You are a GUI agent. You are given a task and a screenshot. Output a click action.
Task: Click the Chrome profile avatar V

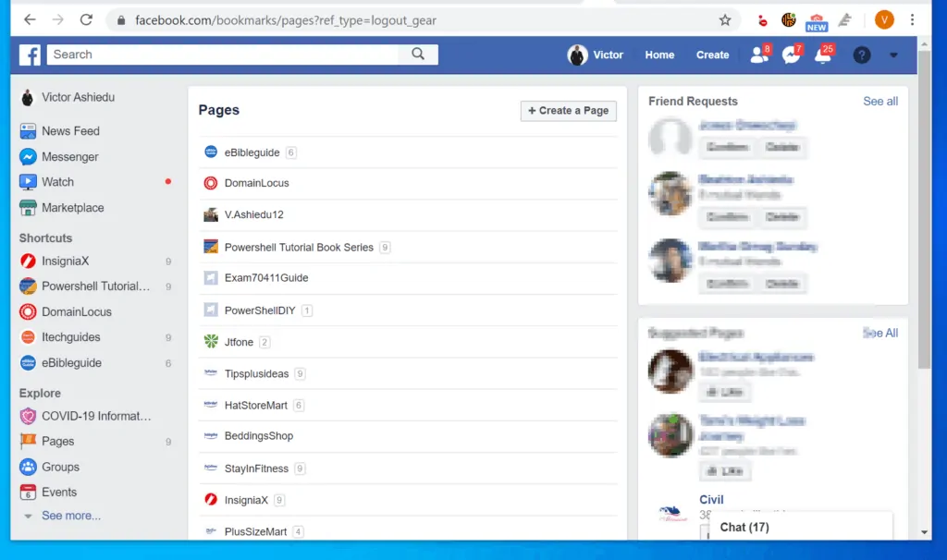point(884,20)
